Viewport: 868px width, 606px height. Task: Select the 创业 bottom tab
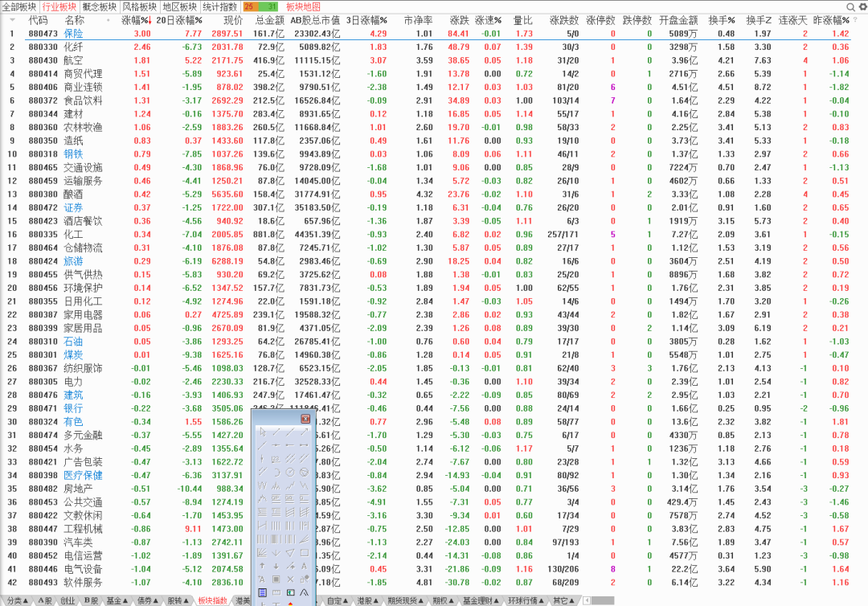[68, 600]
